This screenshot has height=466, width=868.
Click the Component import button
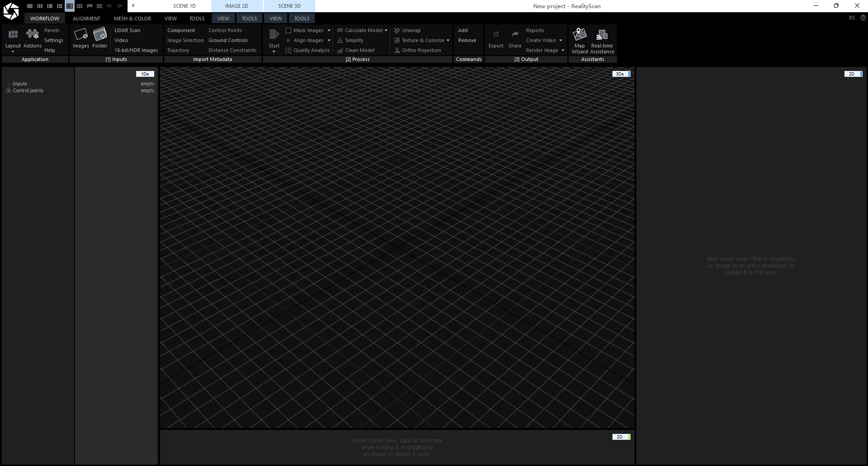pyautogui.click(x=181, y=30)
